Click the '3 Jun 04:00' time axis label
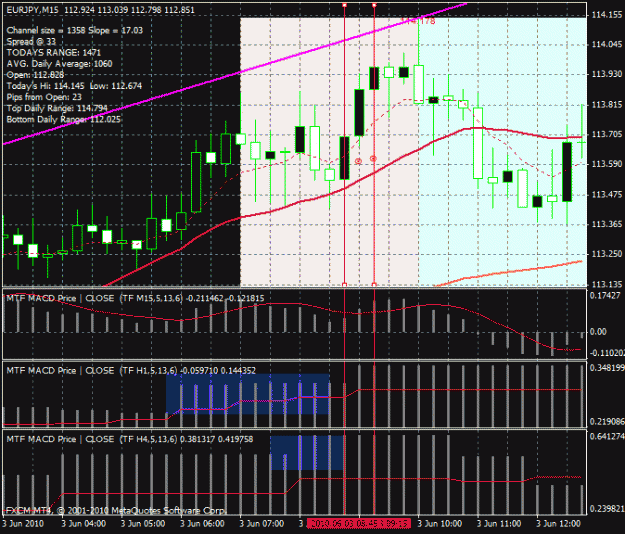The image size is (625, 534). (x=84, y=524)
